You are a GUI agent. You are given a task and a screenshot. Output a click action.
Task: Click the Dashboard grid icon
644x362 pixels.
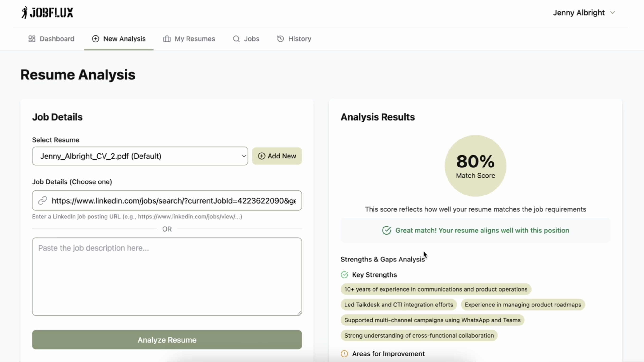point(32,39)
